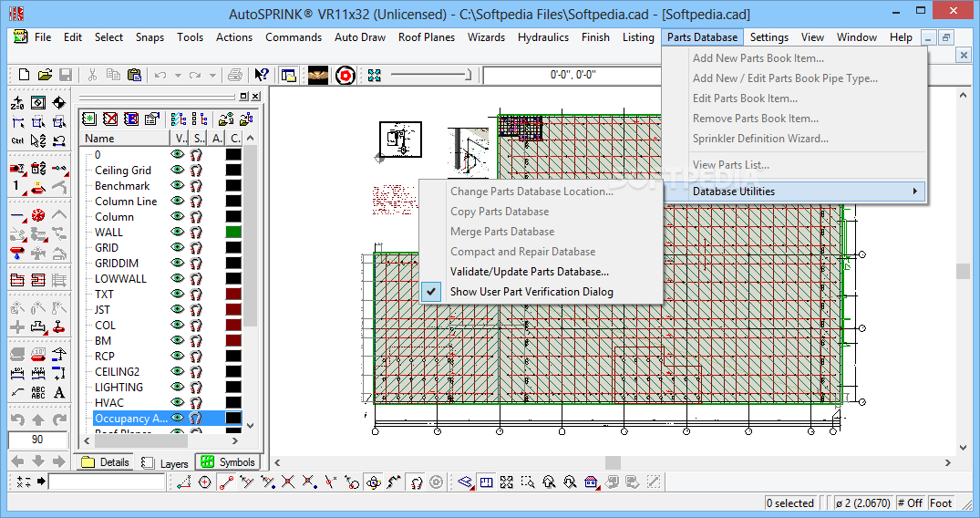Toggle visibility eye of layer 0
Image resolution: width=980 pixels, height=518 pixels.
tap(178, 154)
